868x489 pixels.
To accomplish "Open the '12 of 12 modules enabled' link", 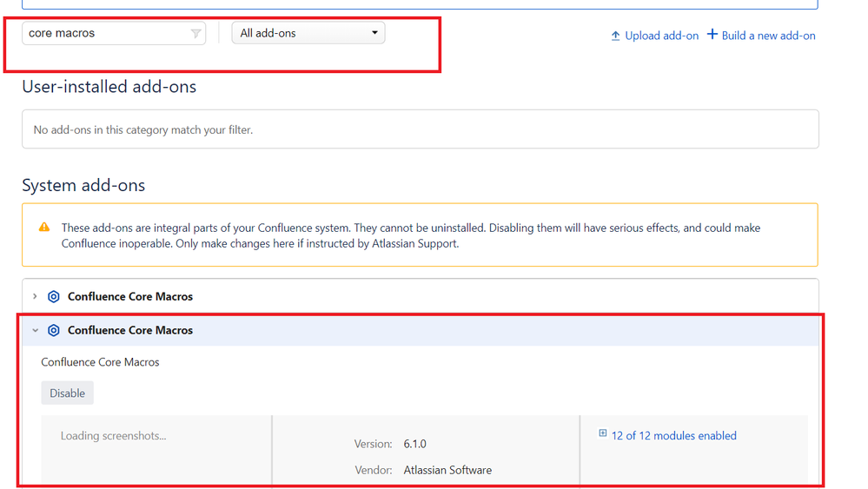I will (x=673, y=436).
